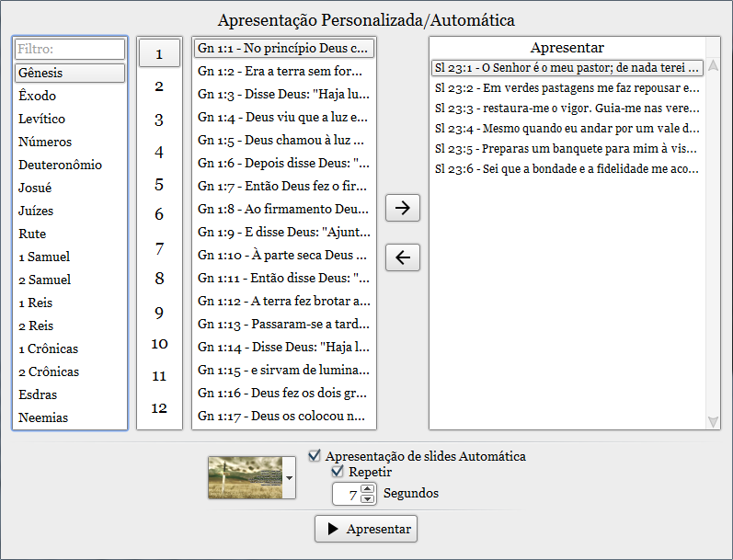Screen dimensions: 733x560
Task: Select the book 1 Samuel
Action: (44, 257)
